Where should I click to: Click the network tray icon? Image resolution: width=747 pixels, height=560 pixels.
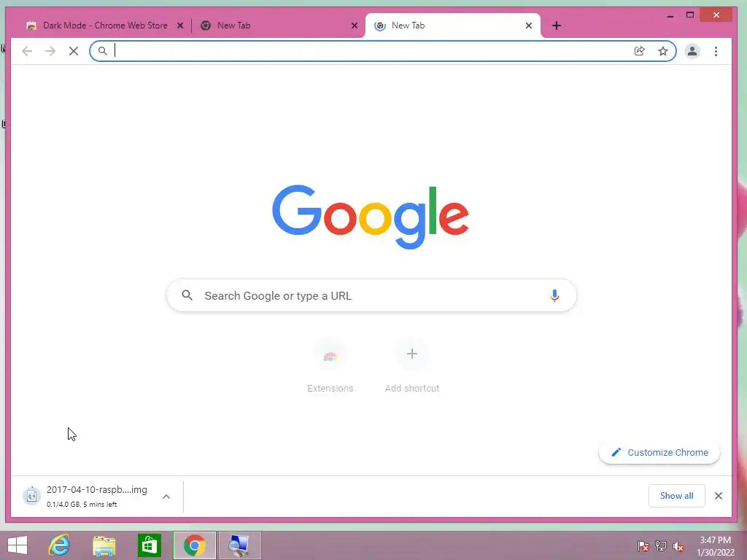661,546
